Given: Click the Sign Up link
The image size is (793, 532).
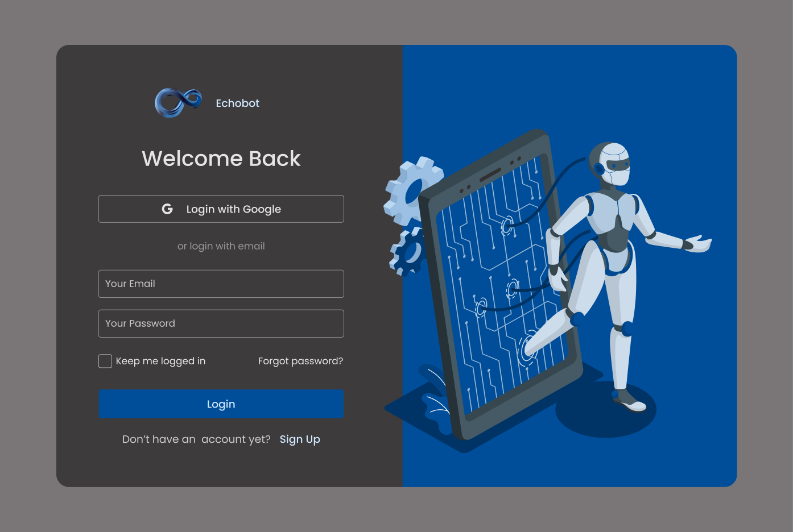Looking at the screenshot, I should (299, 439).
